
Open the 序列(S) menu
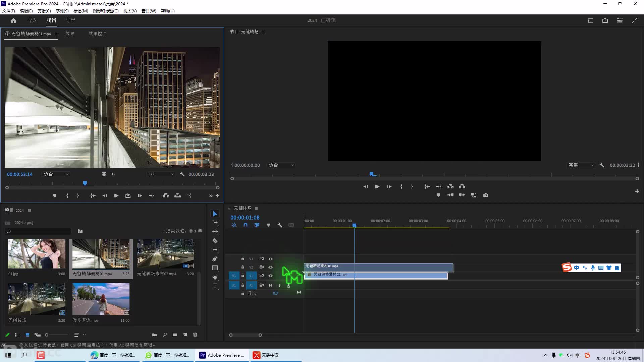(x=62, y=11)
